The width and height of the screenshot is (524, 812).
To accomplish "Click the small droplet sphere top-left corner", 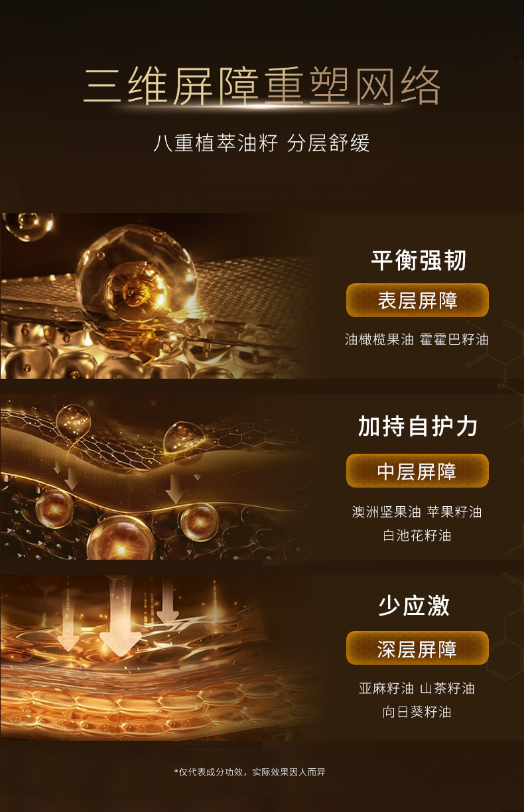I will [27, 226].
